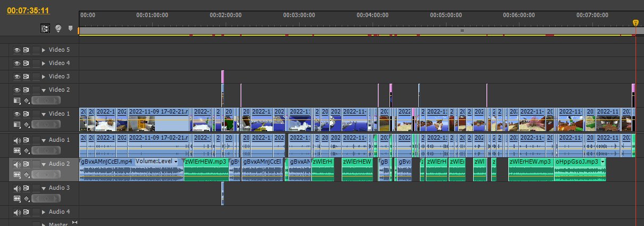Viewport: 644px width, 226px height.
Task: Click Show Keyframes icon on Video 2
Action: (27, 100)
